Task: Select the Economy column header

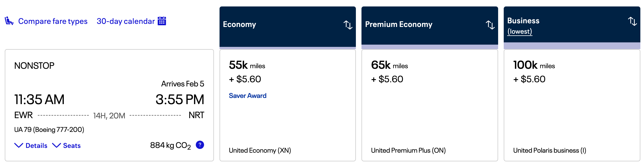Action: click(x=239, y=24)
